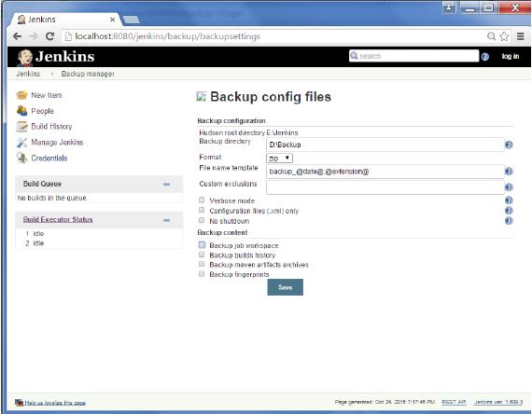This screenshot has height=414, width=532.
Task: Close the Jenkins browser tab
Action: click(x=112, y=20)
